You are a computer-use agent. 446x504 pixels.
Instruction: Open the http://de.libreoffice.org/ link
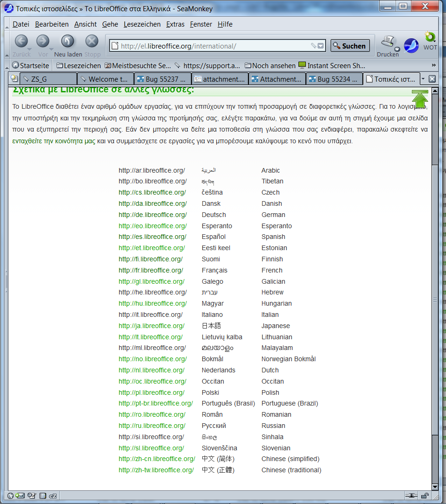click(x=152, y=215)
